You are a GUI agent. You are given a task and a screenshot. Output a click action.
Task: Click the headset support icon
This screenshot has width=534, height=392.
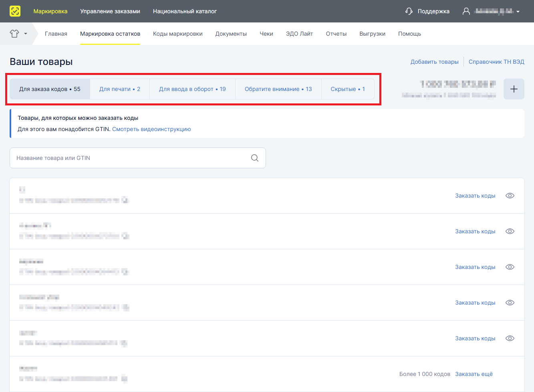point(409,11)
